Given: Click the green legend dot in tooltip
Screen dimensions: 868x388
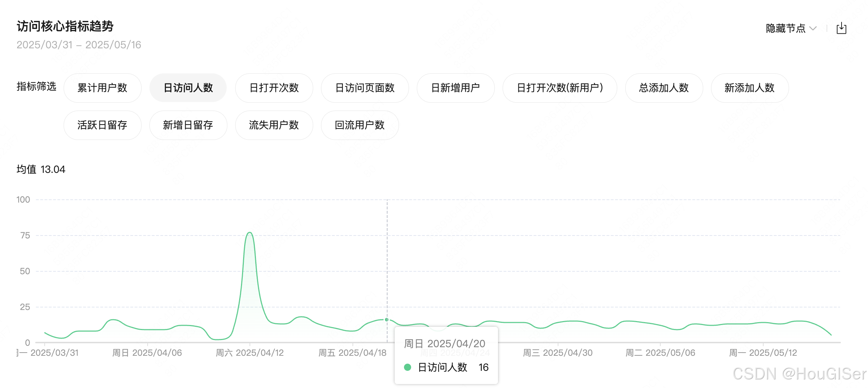Looking at the screenshot, I should coord(408,367).
